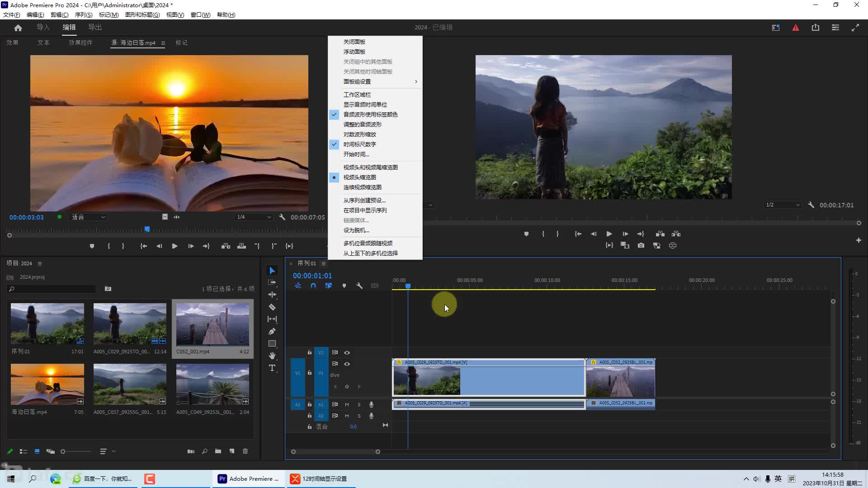Viewport: 868px width, 488px height.
Task: Open 序列(S) menu
Action: click(84, 15)
